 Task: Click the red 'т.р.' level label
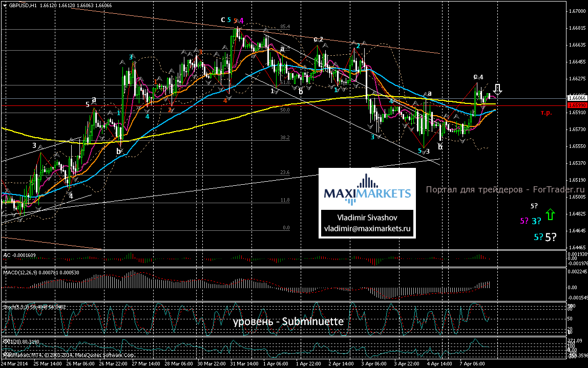(545, 113)
